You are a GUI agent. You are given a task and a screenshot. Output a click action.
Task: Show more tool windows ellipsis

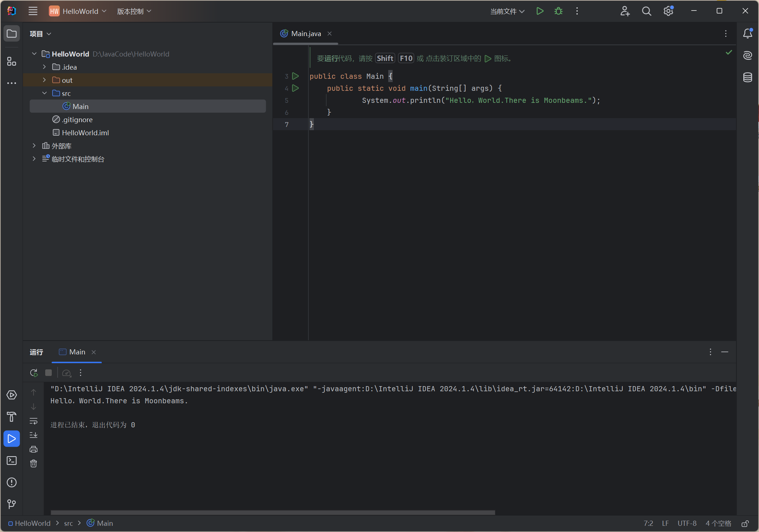pos(12,83)
